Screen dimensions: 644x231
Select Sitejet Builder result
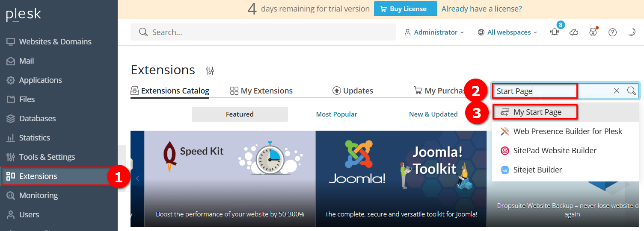coord(565,170)
